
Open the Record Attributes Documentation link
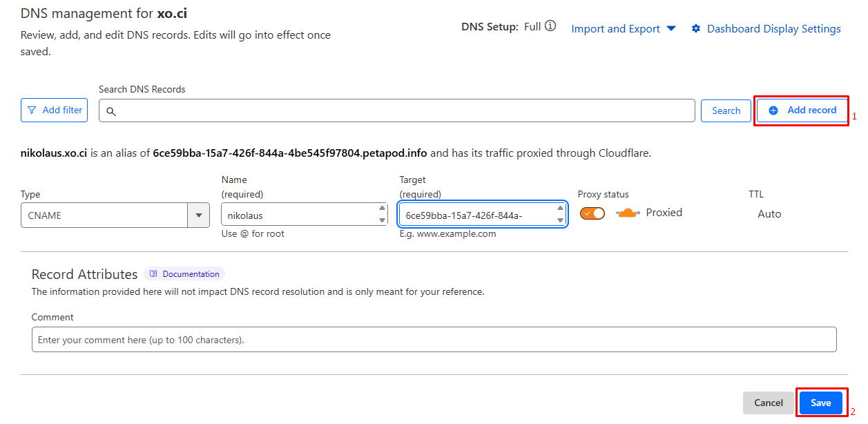[191, 274]
